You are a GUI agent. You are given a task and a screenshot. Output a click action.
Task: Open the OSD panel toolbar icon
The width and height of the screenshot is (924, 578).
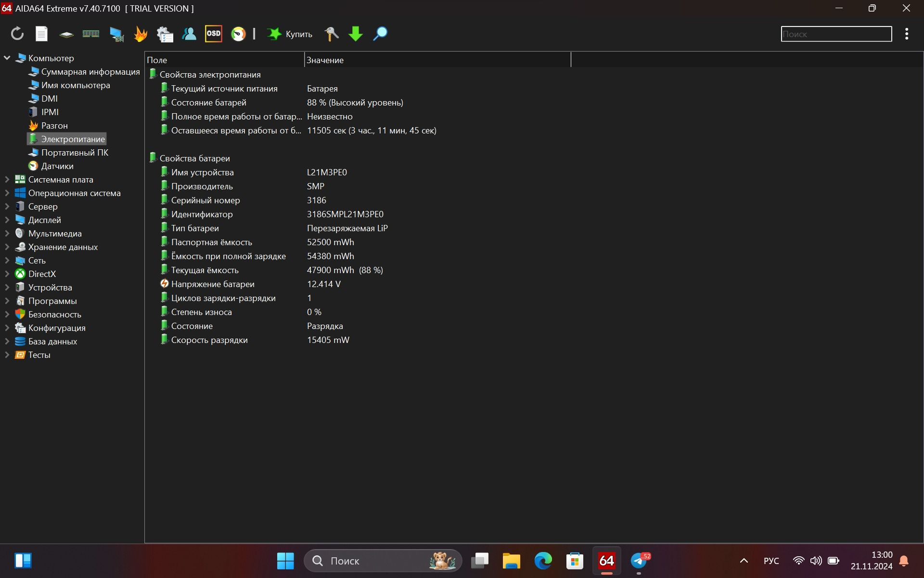(x=214, y=34)
